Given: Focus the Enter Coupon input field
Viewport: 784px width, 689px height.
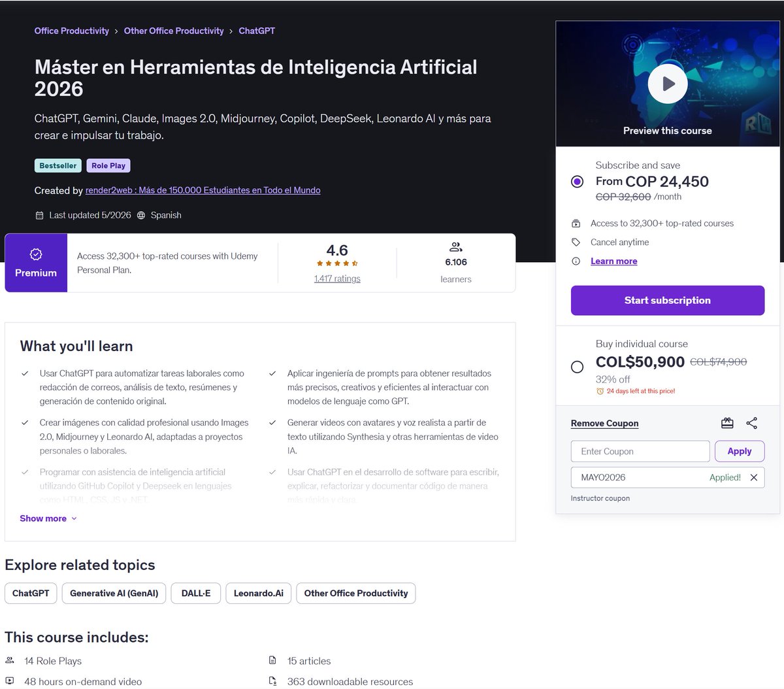Looking at the screenshot, I should 640,451.
